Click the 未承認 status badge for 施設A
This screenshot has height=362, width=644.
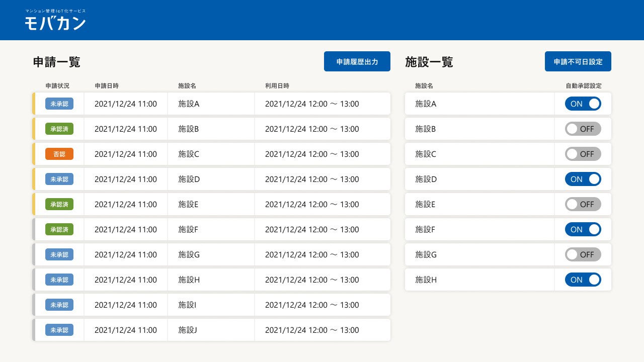pyautogui.click(x=59, y=104)
